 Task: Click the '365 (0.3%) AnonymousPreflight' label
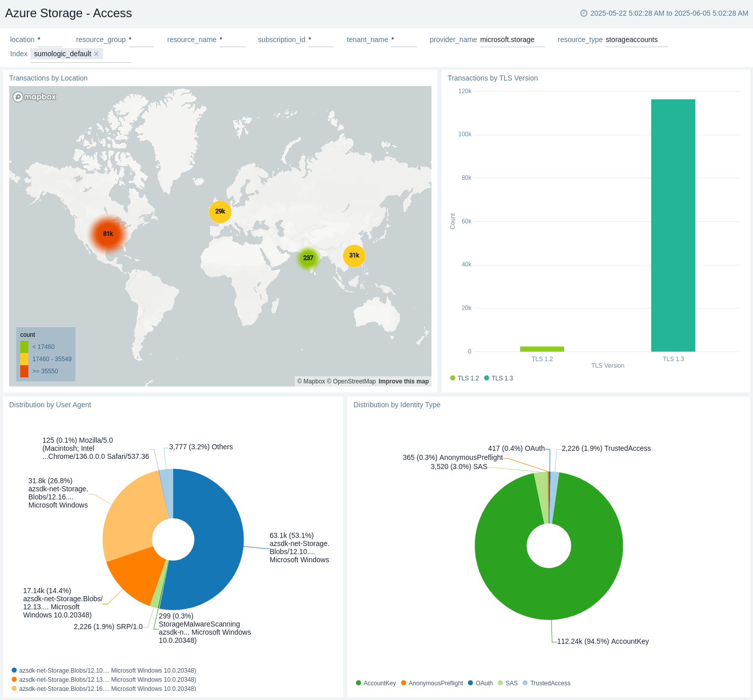pos(453,457)
